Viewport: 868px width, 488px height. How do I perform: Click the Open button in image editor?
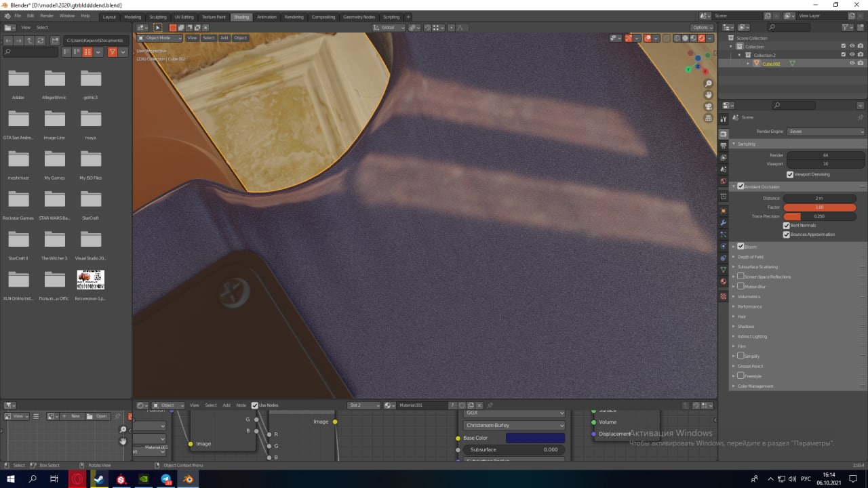97,416
